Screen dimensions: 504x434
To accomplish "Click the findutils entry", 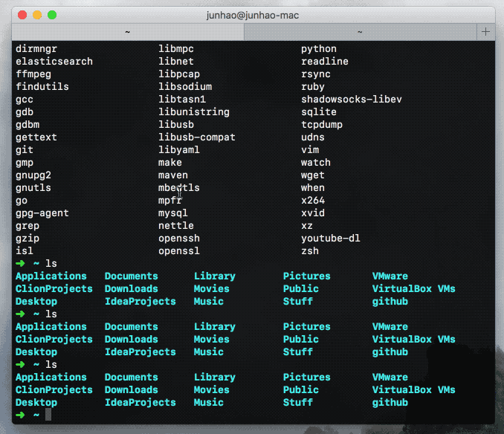I will (x=42, y=87).
